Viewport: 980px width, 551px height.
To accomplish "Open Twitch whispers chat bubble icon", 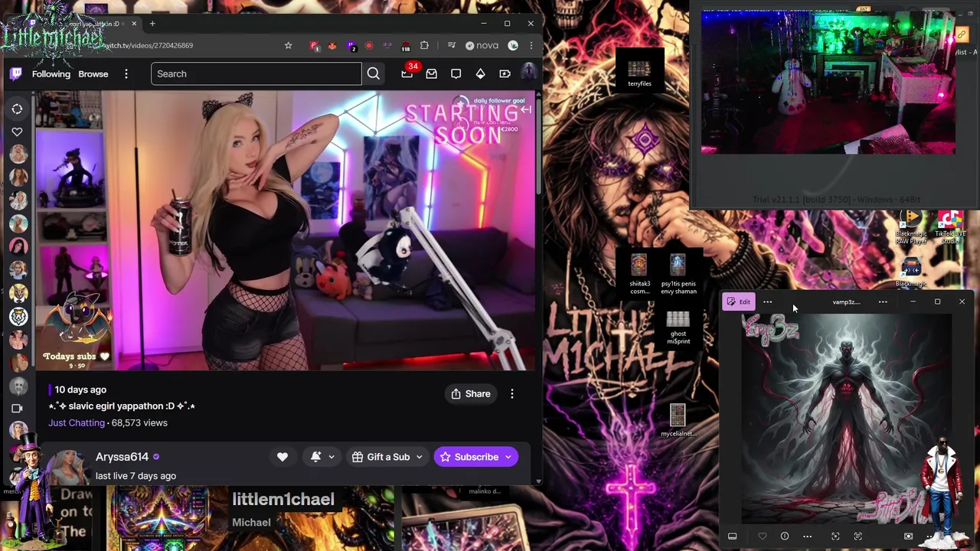I will point(456,73).
